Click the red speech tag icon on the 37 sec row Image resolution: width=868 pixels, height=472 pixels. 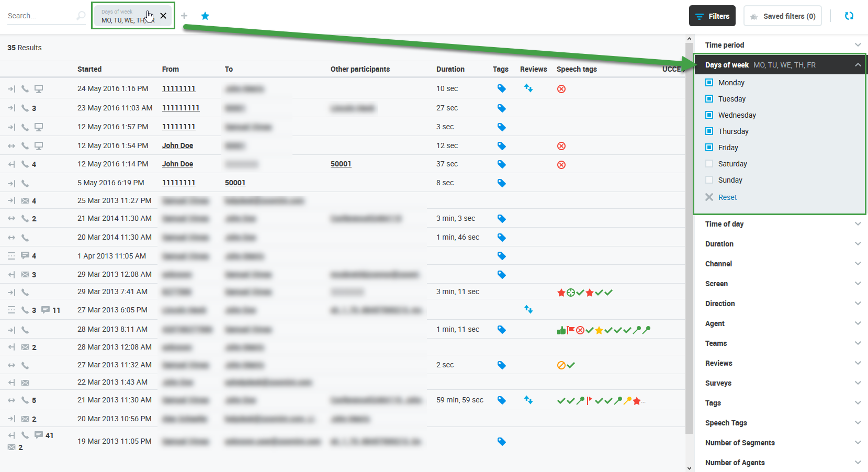561,164
